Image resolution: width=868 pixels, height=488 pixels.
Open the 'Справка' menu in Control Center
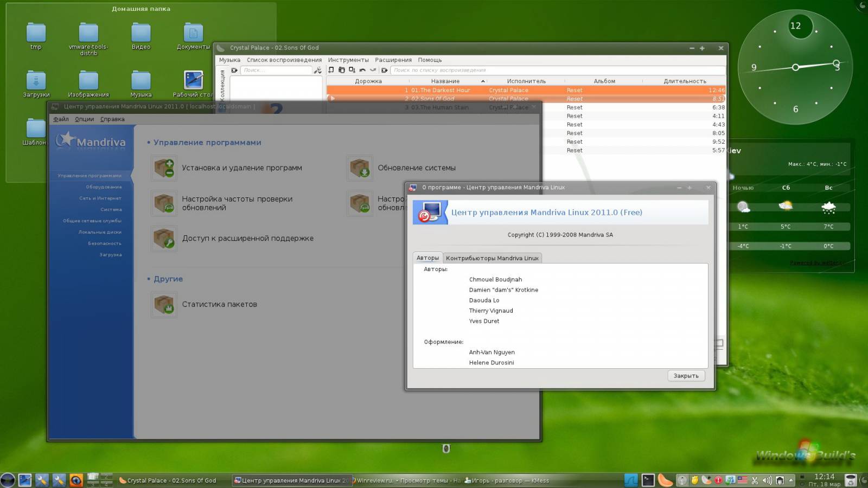pos(112,119)
